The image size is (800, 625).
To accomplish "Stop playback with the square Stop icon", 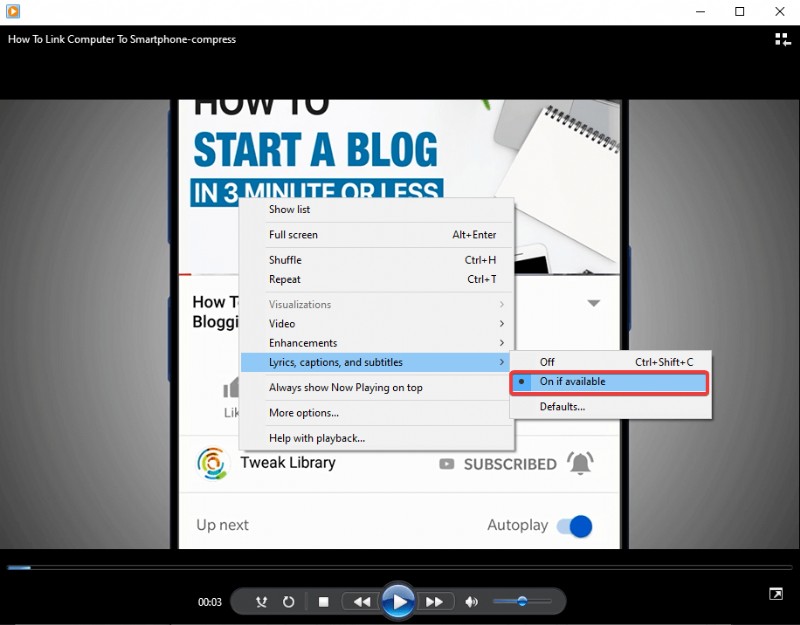I will 323,601.
